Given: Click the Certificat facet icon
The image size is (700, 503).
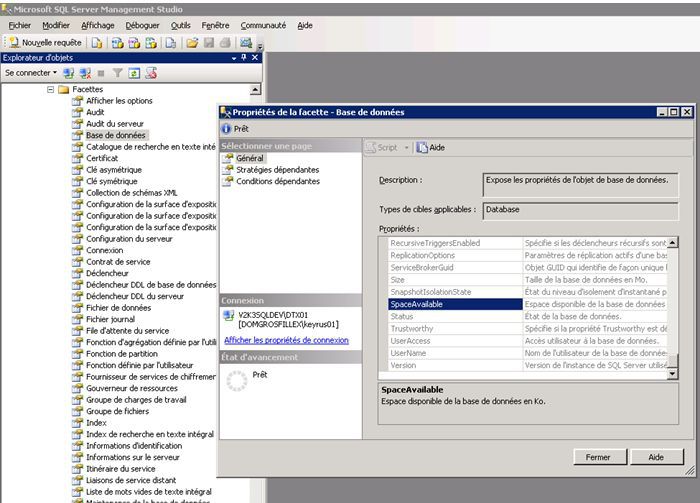Looking at the screenshot, I should point(78,158).
